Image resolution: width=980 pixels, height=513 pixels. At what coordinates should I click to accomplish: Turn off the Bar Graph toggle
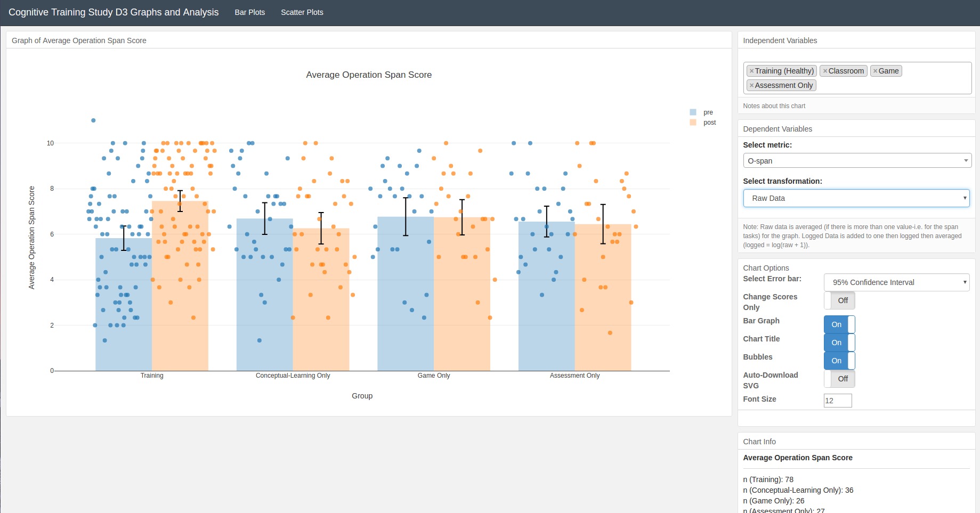tap(839, 324)
